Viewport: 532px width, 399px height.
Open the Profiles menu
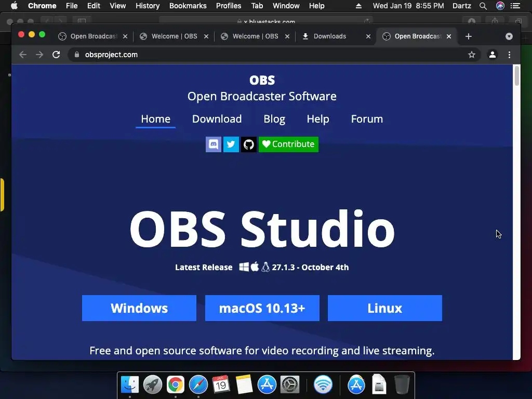pyautogui.click(x=229, y=6)
